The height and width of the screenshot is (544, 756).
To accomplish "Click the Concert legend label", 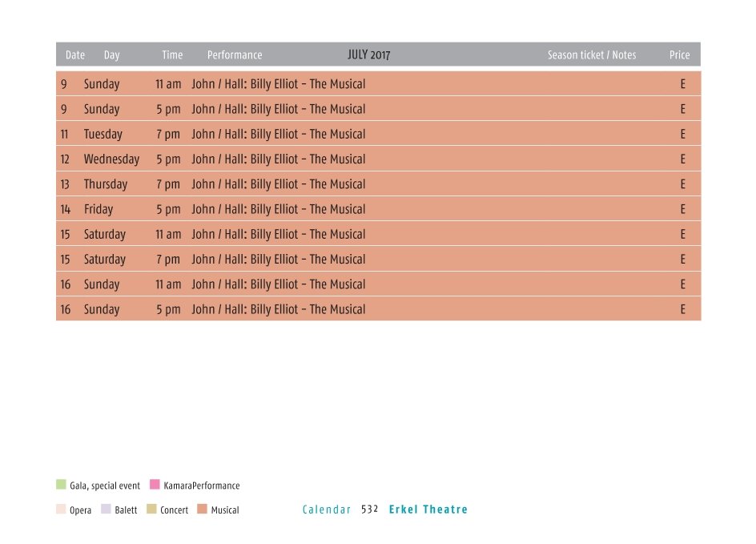I will point(174,510).
